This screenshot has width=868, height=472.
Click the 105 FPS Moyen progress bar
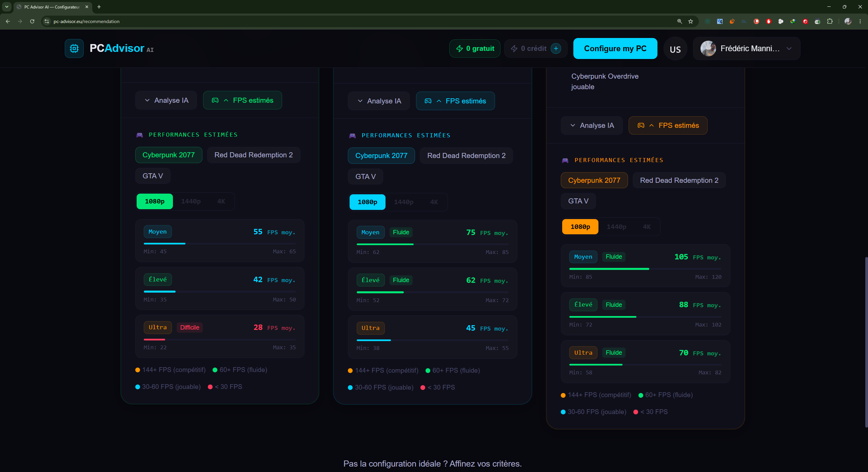(x=645, y=269)
